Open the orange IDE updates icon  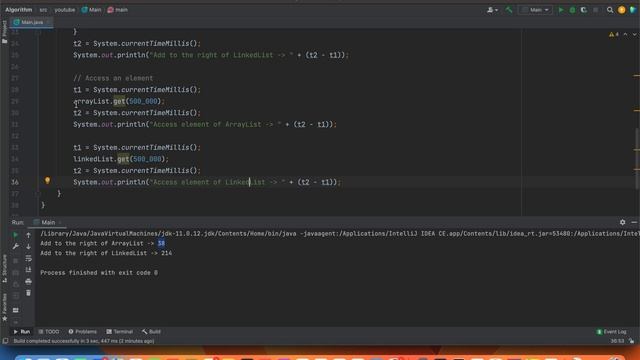[x=622, y=10]
